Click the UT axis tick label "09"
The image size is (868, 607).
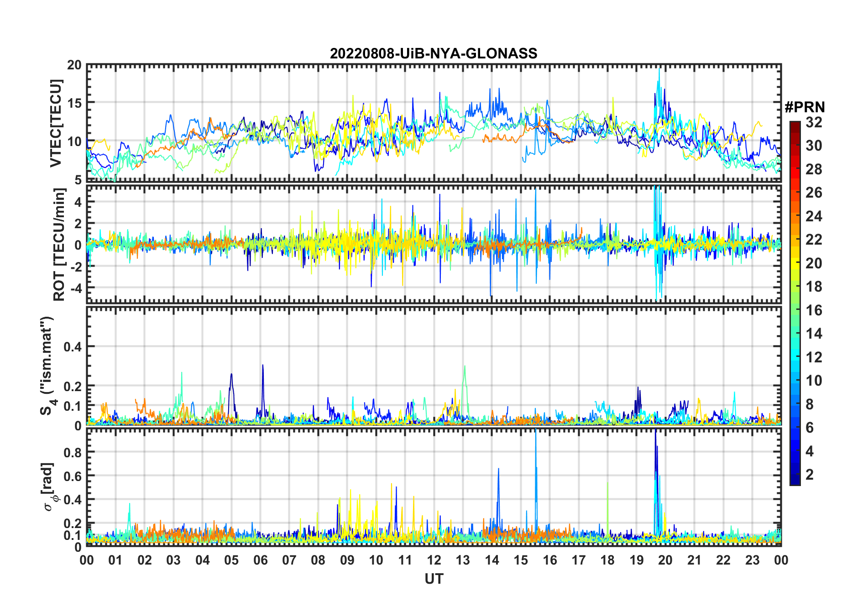pos(347,560)
